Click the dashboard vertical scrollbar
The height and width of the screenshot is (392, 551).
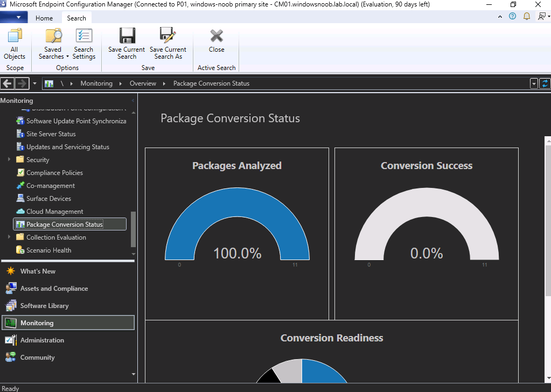(548, 220)
